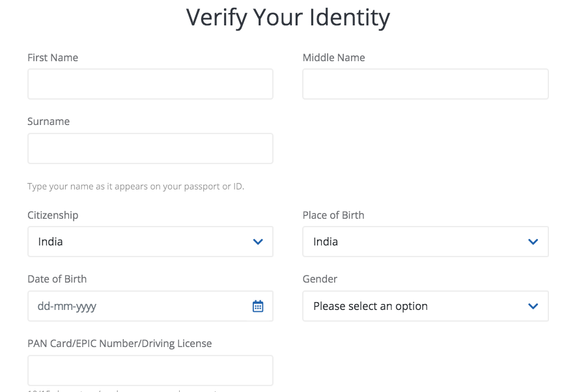This screenshot has width=577, height=392.
Task: Click the 'First Name' field label
Action: 53,57
